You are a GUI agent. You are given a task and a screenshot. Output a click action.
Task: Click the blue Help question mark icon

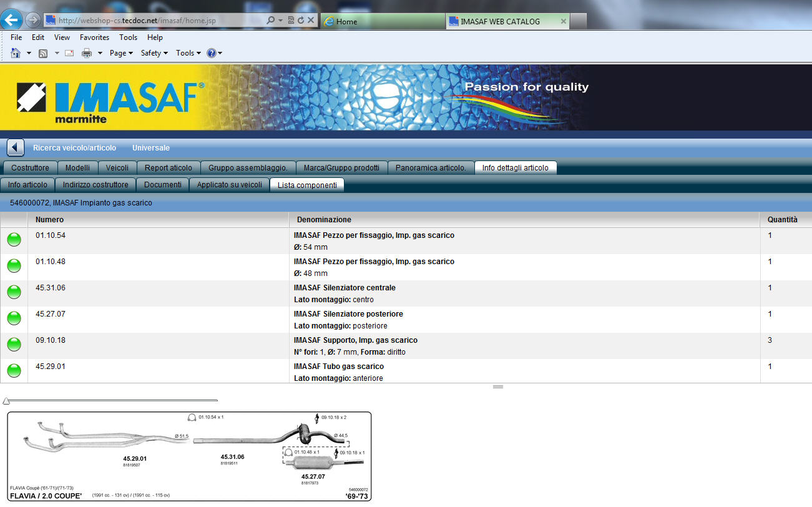[x=212, y=53]
